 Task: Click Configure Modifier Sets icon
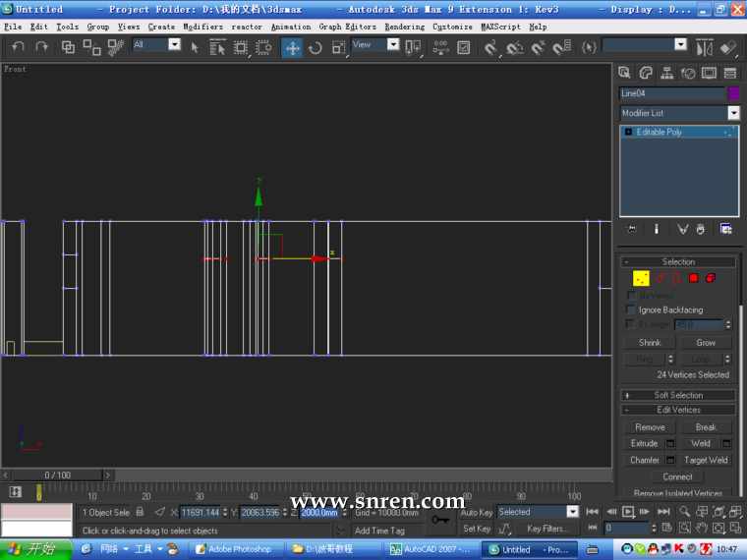[x=725, y=230]
